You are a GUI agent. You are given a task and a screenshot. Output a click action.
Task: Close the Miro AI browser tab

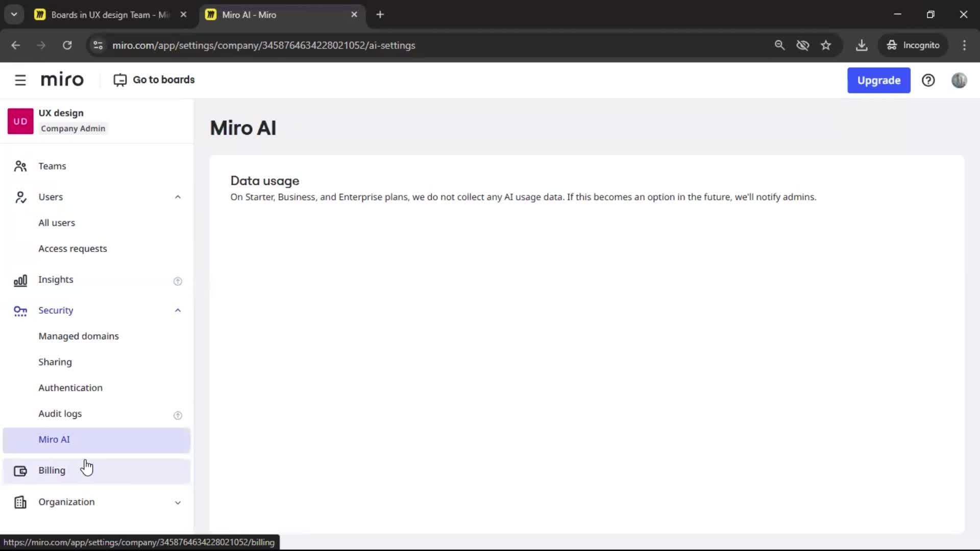pos(354,14)
